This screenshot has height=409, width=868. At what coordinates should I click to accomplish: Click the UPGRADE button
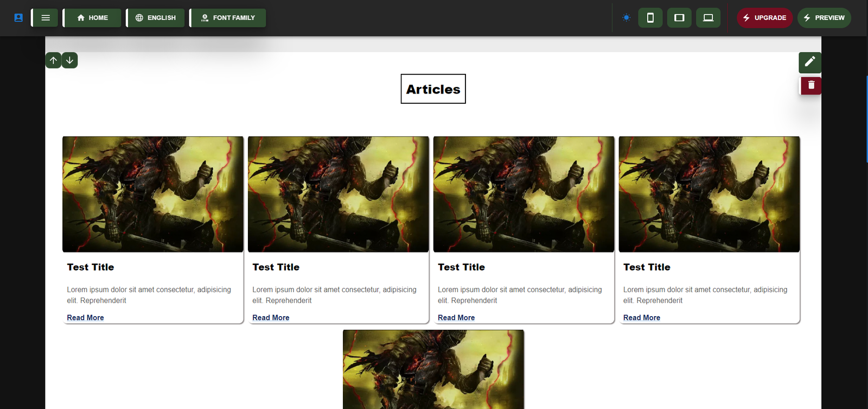(764, 18)
